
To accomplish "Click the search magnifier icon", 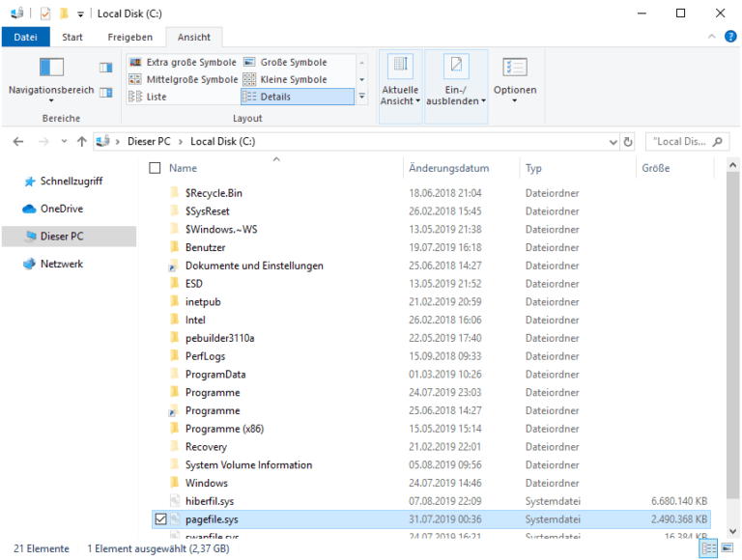I will [718, 141].
